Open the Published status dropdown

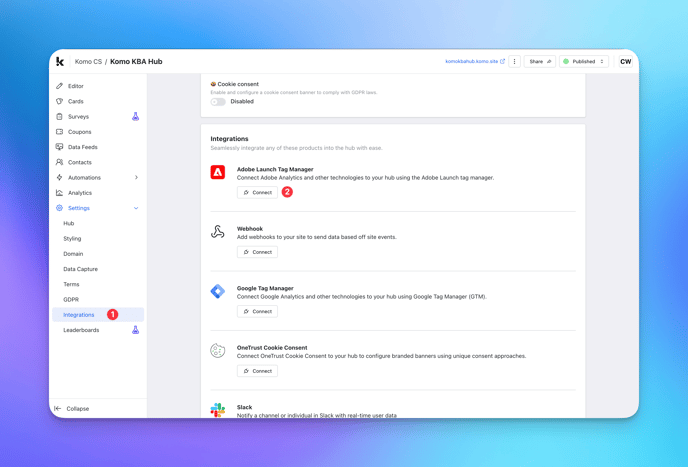[x=584, y=61]
